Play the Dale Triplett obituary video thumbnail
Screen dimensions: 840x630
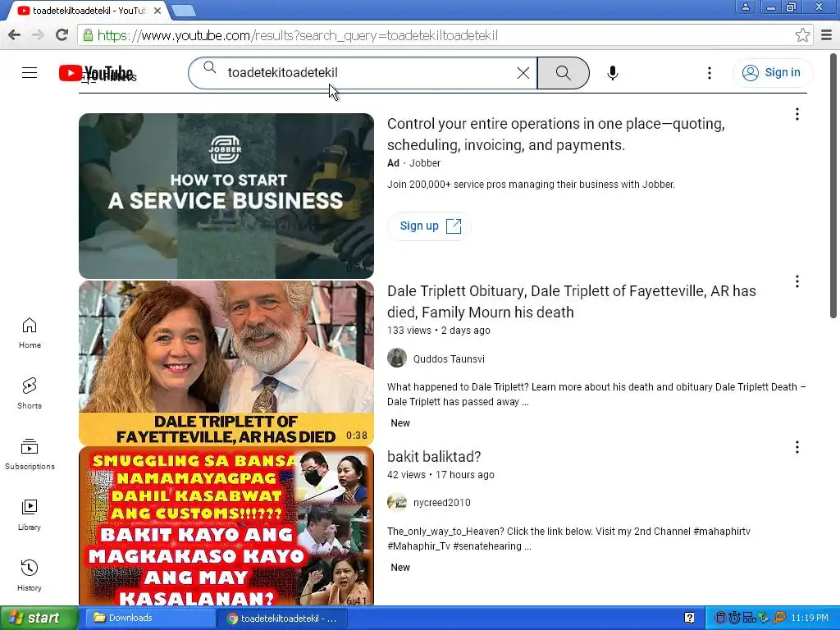[x=226, y=363]
